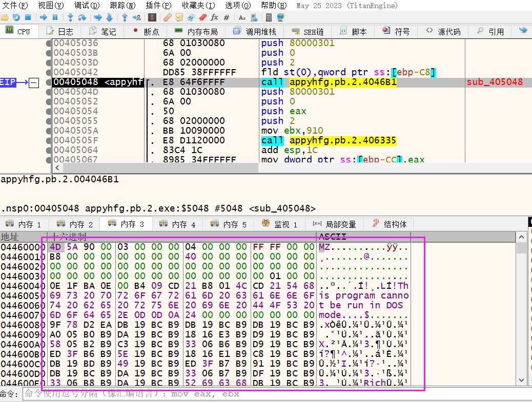Switch to the 内存 4 dump tab
The image size is (532, 402).
click(x=177, y=224)
